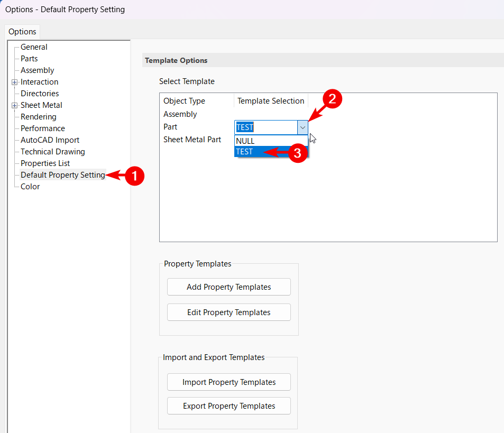The height and width of the screenshot is (433, 504).
Task: Select Technical Drawing in the tree
Action: 52,152
